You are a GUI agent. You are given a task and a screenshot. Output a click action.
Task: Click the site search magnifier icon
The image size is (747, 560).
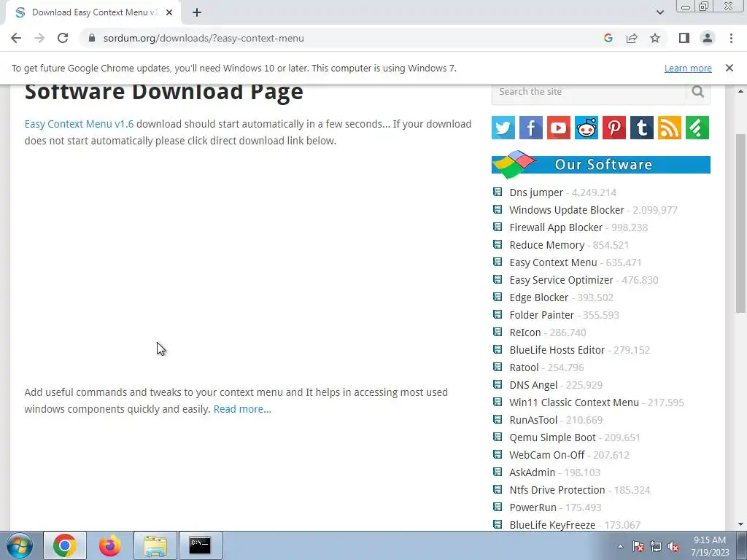[x=698, y=91]
